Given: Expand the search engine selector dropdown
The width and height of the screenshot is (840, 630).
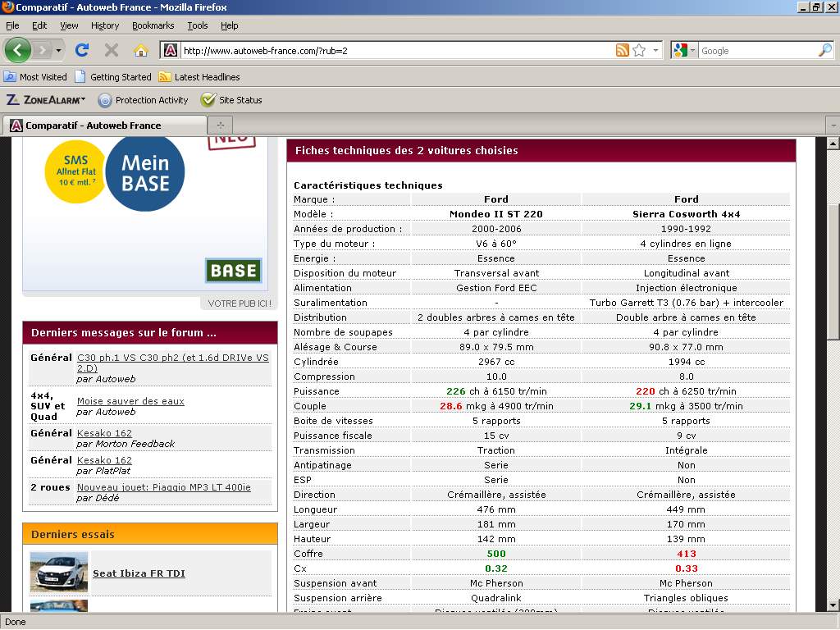Looking at the screenshot, I should [684, 51].
